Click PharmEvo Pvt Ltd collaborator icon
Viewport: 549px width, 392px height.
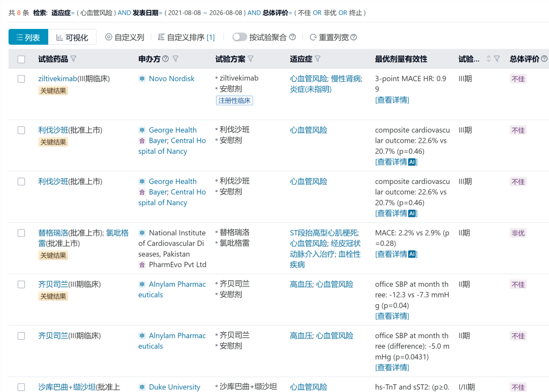(x=142, y=265)
